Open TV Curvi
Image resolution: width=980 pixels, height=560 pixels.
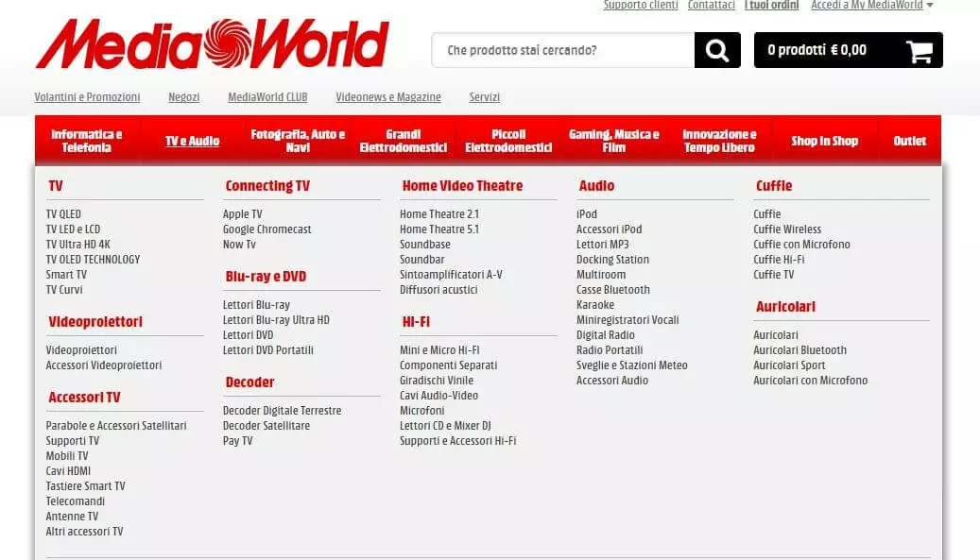(63, 290)
